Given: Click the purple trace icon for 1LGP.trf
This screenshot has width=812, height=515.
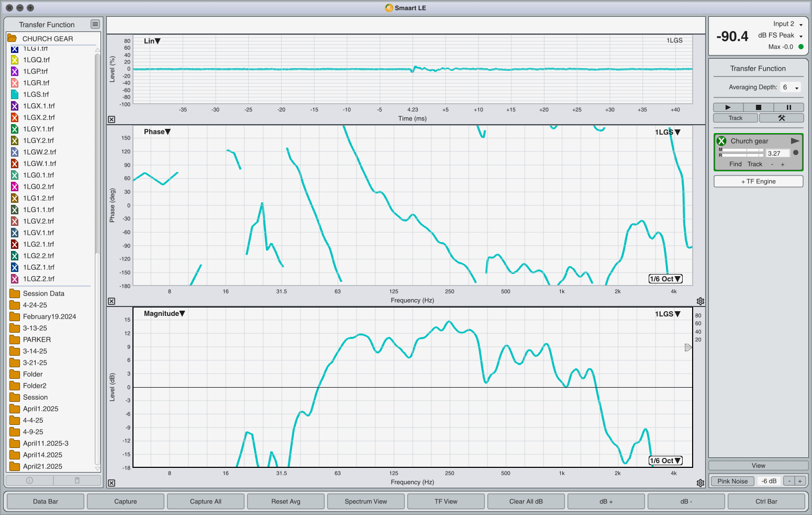Looking at the screenshot, I should [15, 71].
